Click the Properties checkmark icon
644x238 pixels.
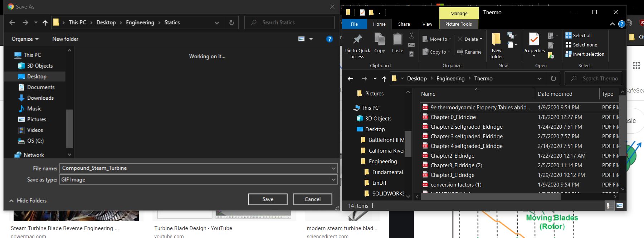click(534, 39)
